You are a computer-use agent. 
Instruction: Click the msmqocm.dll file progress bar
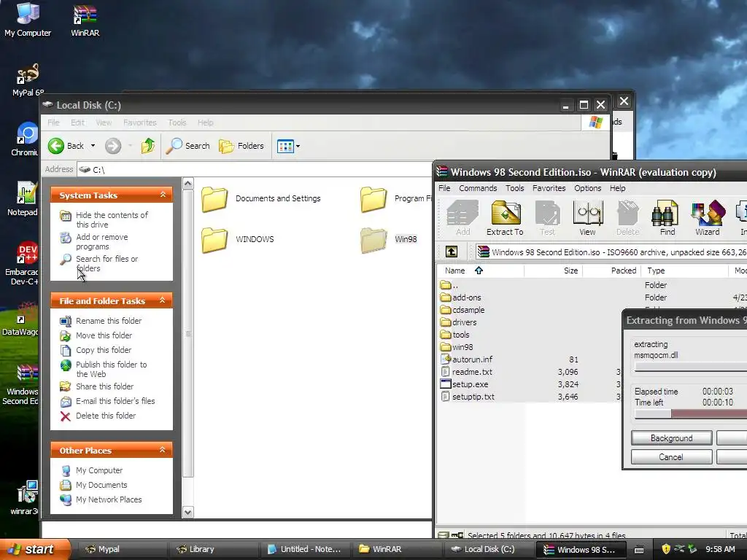691,367
